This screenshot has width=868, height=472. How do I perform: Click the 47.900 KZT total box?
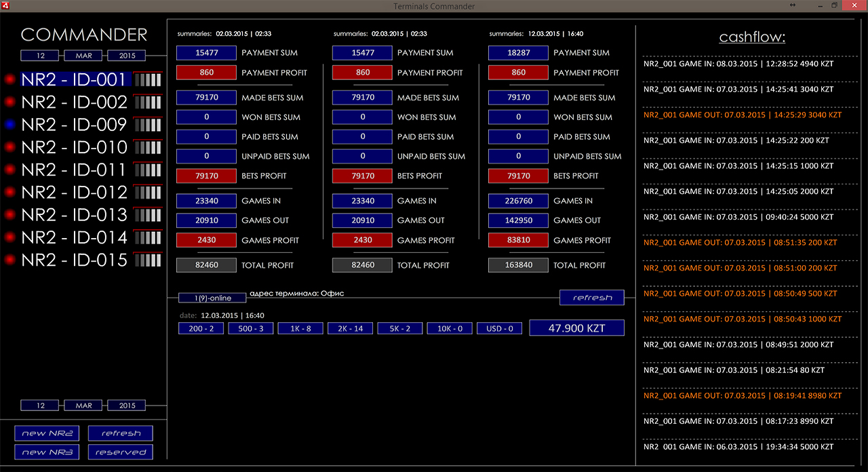577,328
